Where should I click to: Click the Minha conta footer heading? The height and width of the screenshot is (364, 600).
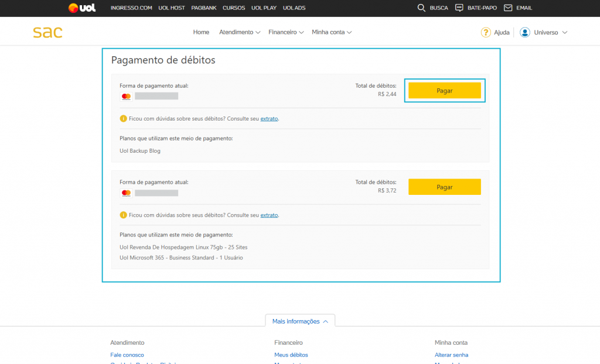451,342
